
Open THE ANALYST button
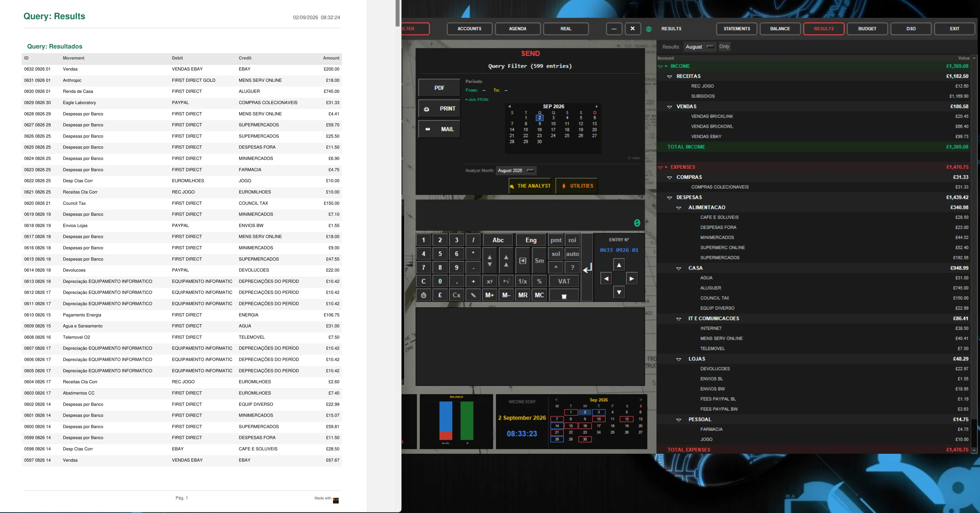coord(530,186)
